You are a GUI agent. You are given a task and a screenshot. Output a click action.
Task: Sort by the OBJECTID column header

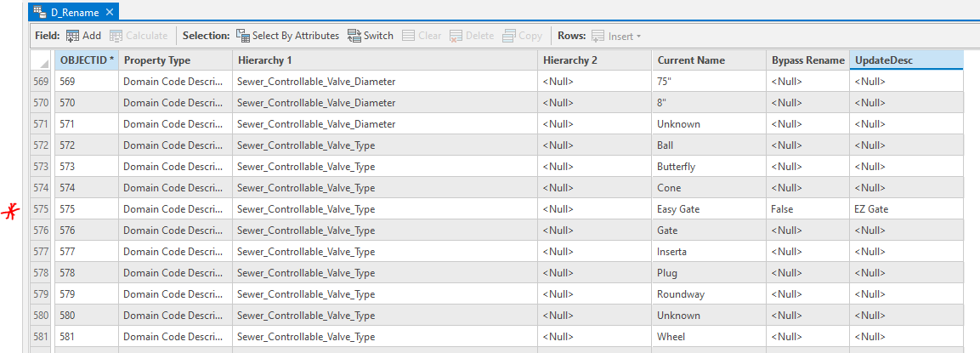pos(87,60)
